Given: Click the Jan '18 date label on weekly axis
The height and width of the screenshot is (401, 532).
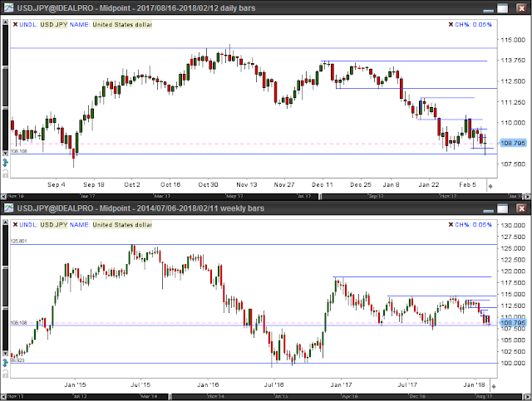Looking at the screenshot, I should [x=475, y=384].
